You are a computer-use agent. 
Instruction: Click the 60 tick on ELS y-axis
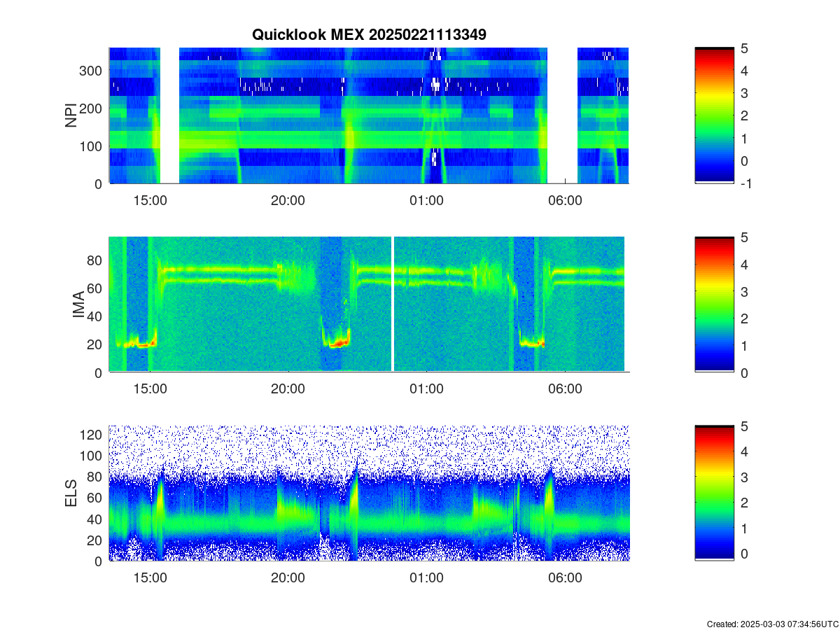tap(96, 498)
